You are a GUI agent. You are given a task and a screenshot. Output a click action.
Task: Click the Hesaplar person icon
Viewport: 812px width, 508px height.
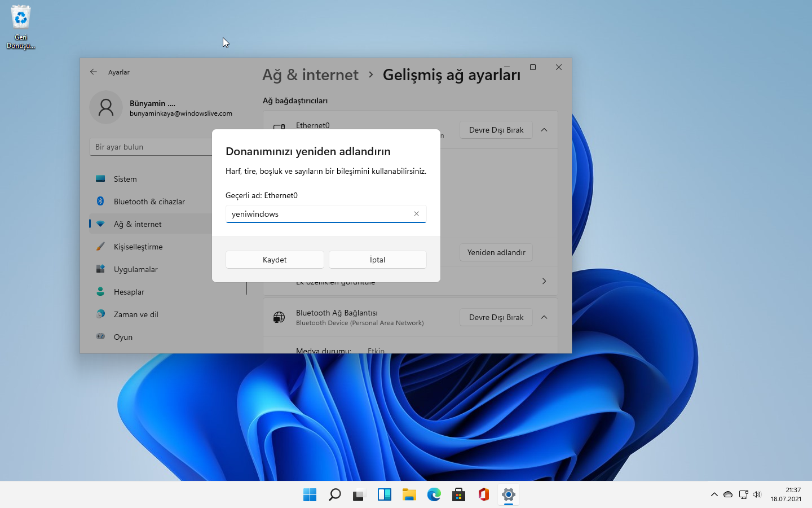click(x=100, y=291)
